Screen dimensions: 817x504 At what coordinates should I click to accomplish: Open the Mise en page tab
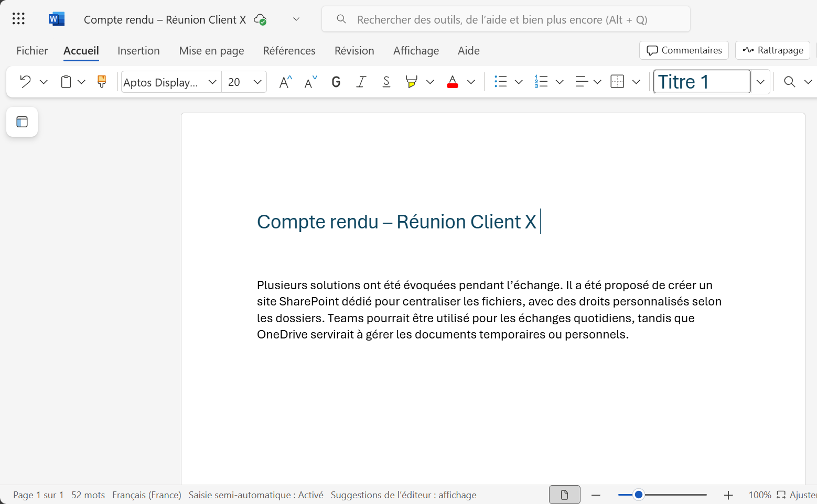[211, 51]
